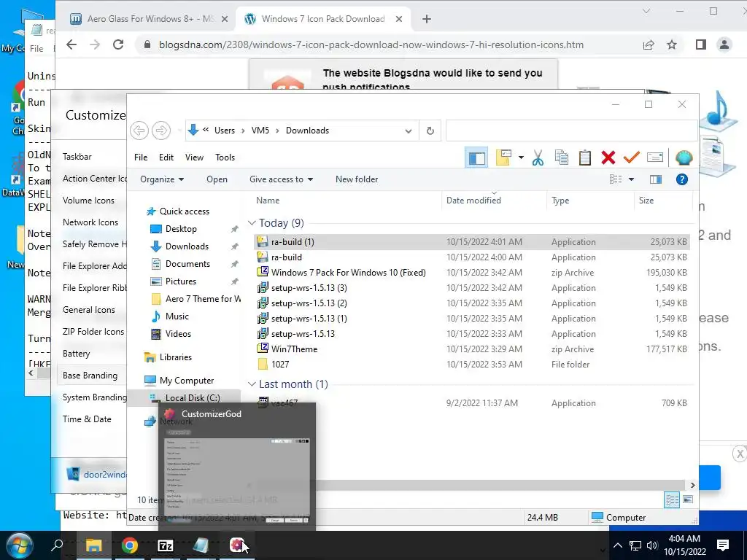Image resolution: width=747 pixels, height=560 pixels.
Task: Open a new Chrome tab
Action: [427, 19]
